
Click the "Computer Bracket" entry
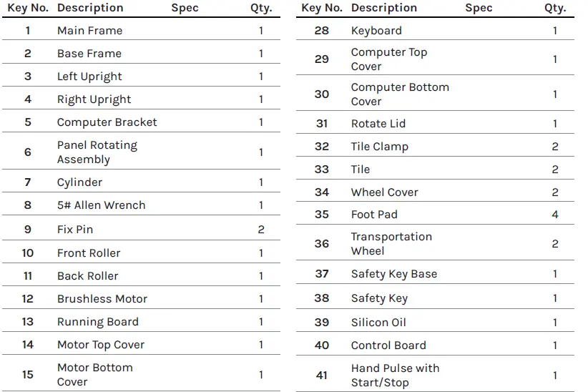(x=107, y=122)
